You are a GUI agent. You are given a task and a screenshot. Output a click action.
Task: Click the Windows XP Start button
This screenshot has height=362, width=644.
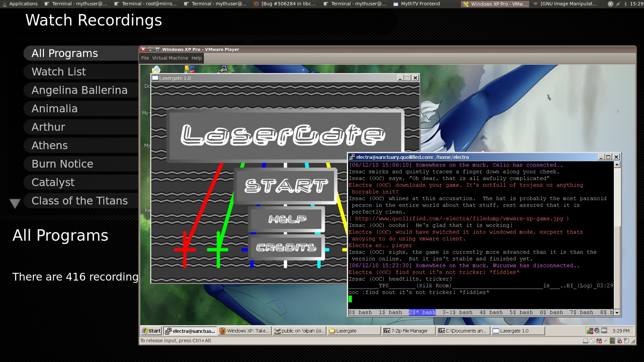[x=151, y=331]
